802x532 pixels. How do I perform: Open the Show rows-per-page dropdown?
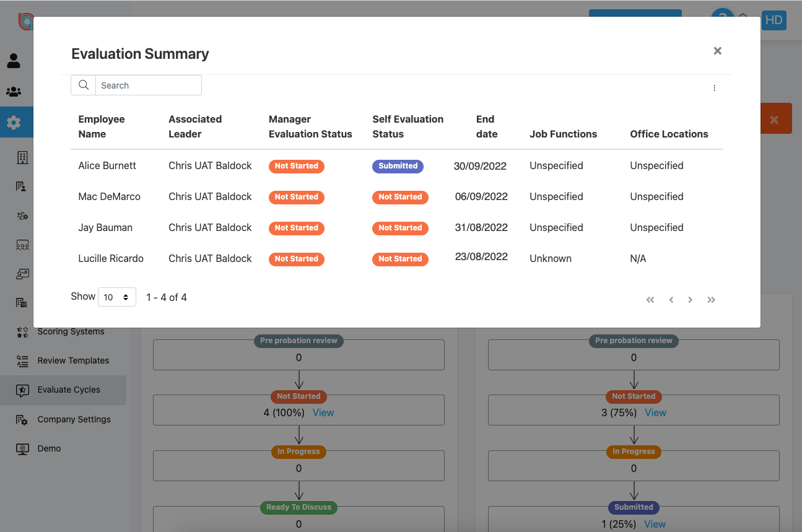point(117,297)
